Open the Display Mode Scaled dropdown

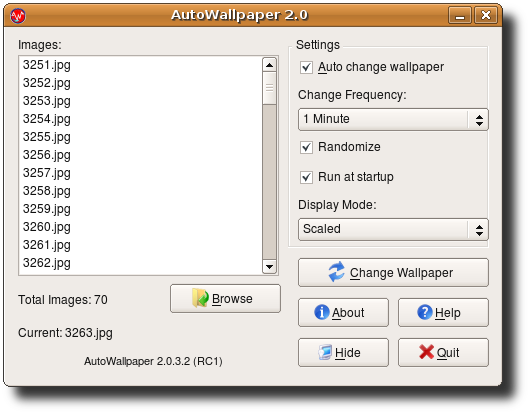pos(393,229)
